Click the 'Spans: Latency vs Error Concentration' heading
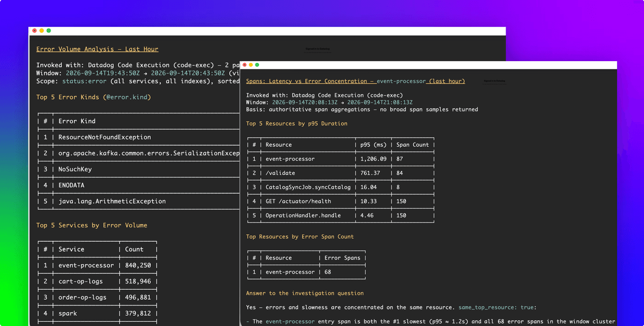Image resolution: width=644 pixels, height=326 pixels. [355, 81]
